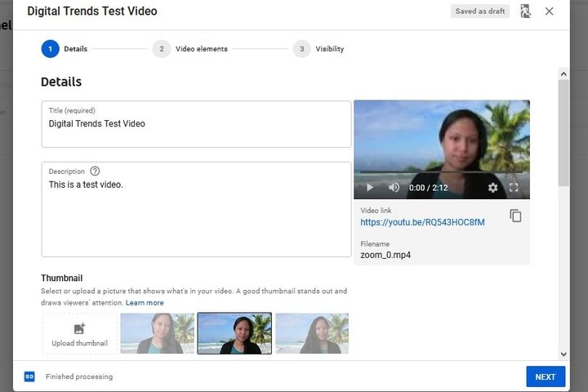The height and width of the screenshot is (392, 588).
Task: Click the Upload thumbnail button
Action: (x=79, y=334)
